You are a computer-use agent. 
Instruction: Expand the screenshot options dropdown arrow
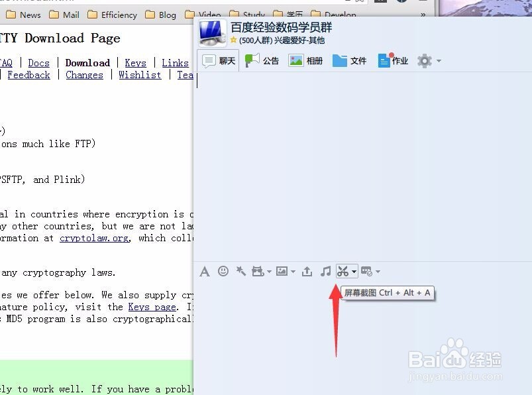[354, 272]
